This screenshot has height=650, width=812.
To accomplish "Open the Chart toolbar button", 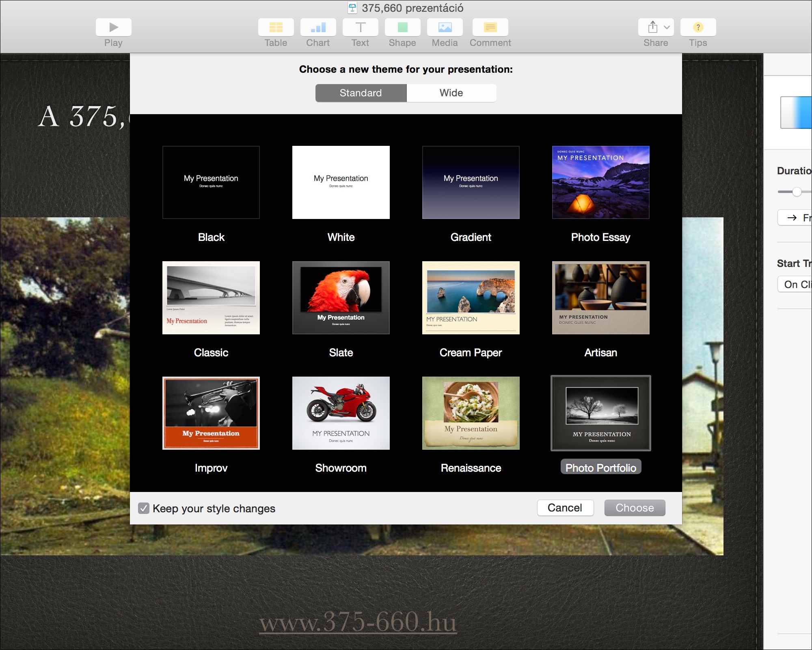I will (x=318, y=27).
